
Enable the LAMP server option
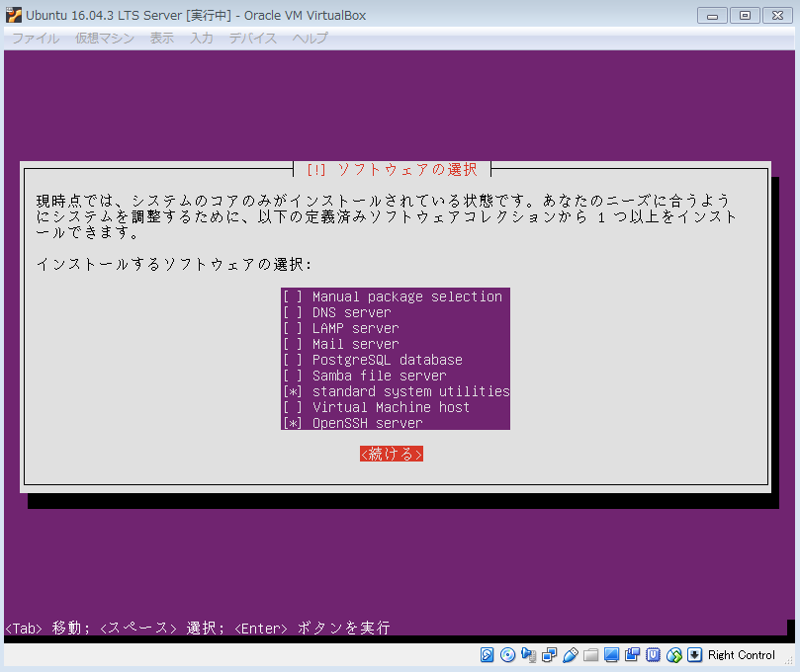pyautogui.click(x=293, y=328)
